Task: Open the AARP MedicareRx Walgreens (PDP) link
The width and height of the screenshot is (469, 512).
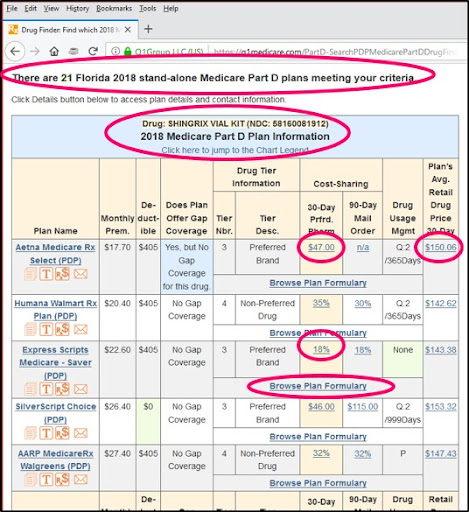Action: (x=55, y=460)
